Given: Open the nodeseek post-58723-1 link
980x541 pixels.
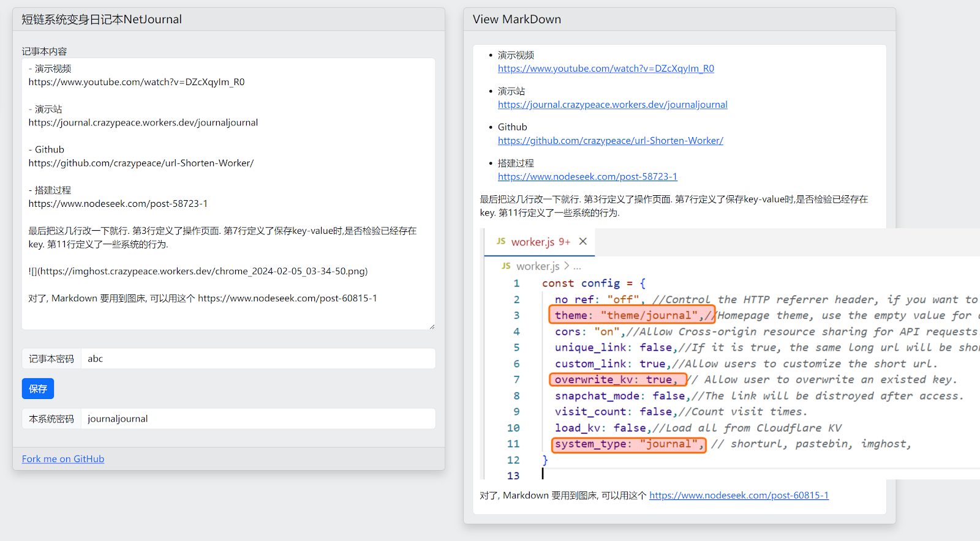Looking at the screenshot, I should 587,177.
